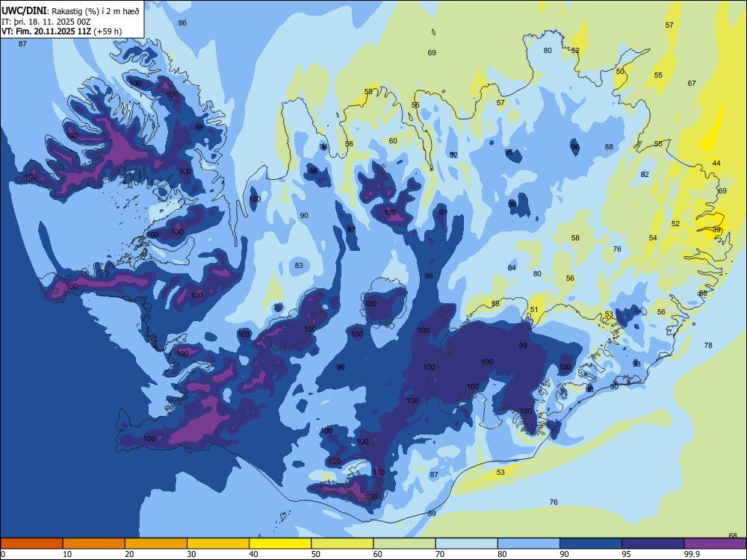Click the humidity value '39' on the map

[717, 230]
